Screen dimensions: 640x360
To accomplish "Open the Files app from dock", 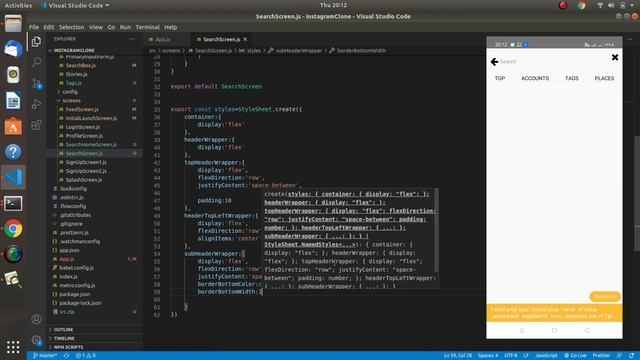I will (x=13, y=24).
